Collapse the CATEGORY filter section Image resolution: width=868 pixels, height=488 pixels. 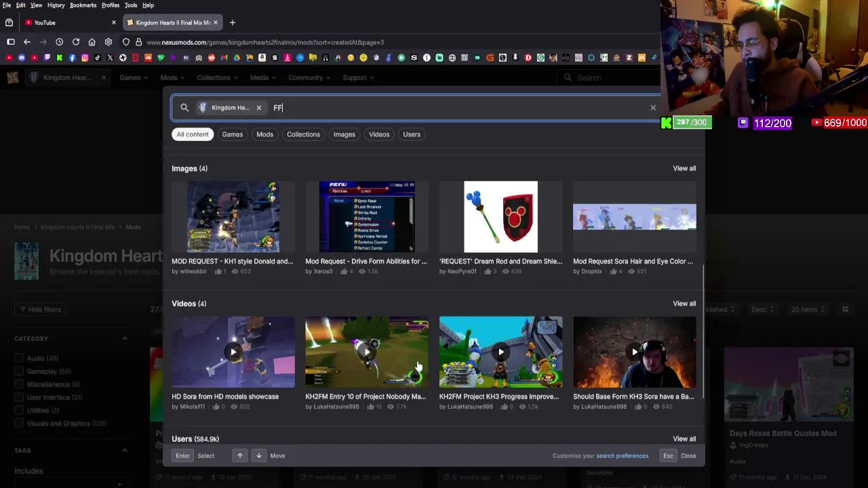click(x=124, y=338)
